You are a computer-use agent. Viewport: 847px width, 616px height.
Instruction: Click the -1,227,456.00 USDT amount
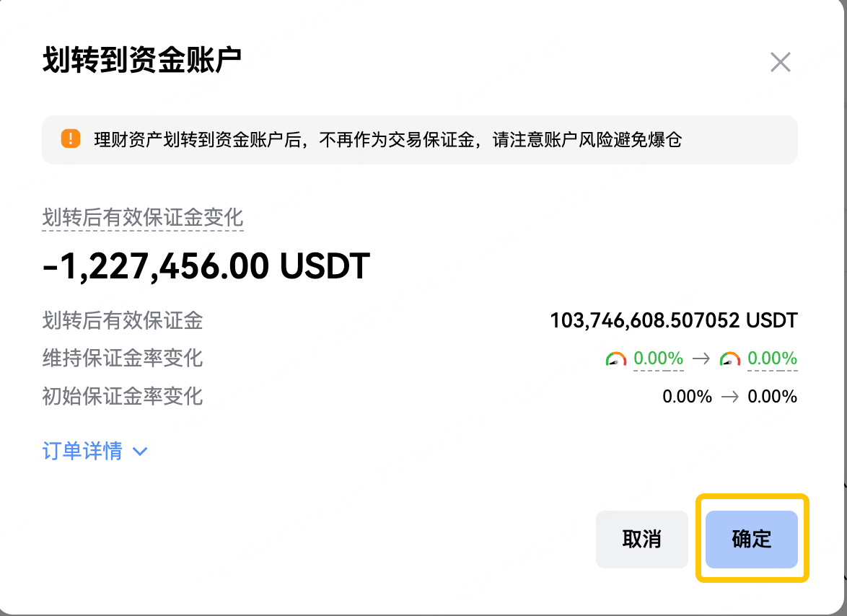click(x=206, y=266)
